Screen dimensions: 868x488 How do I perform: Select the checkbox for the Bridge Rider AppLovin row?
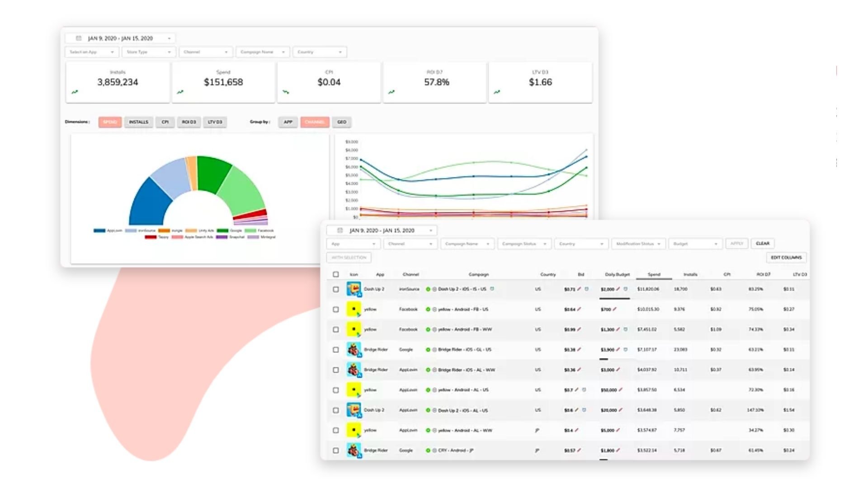coord(335,370)
